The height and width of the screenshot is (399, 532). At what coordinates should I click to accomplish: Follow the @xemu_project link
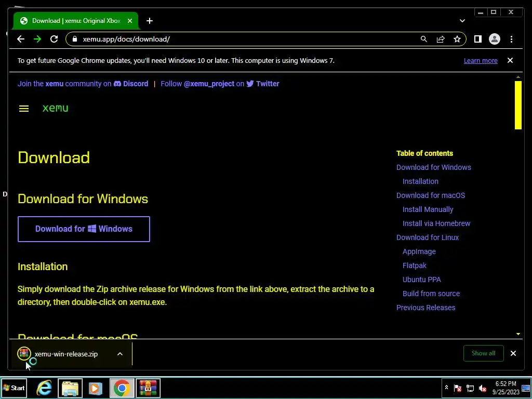(209, 84)
